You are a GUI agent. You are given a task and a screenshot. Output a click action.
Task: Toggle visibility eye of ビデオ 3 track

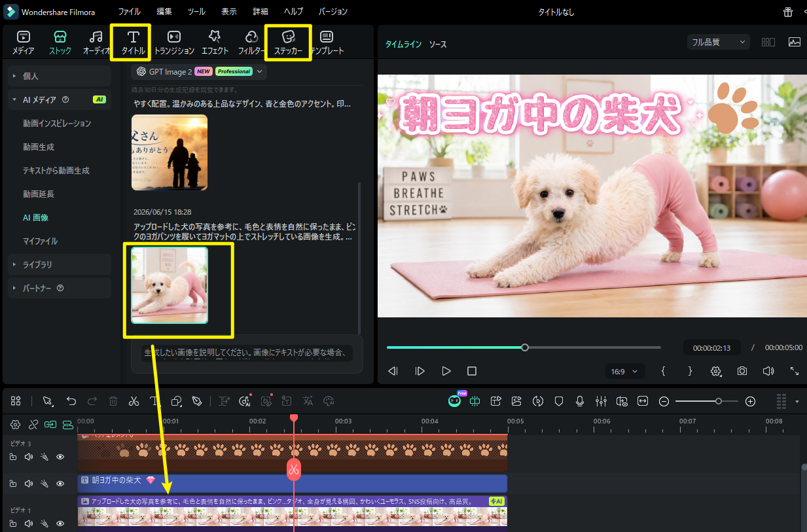60,457
